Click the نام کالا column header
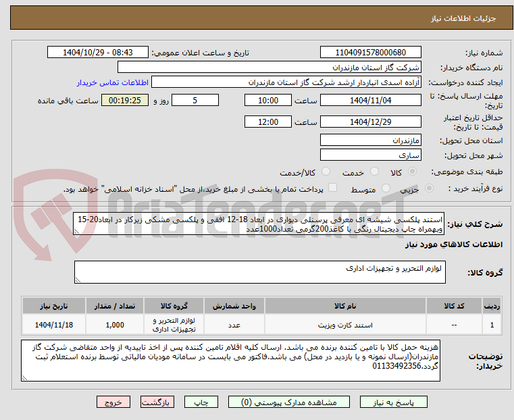The width and height of the screenshot is (514, 420). 345,306
